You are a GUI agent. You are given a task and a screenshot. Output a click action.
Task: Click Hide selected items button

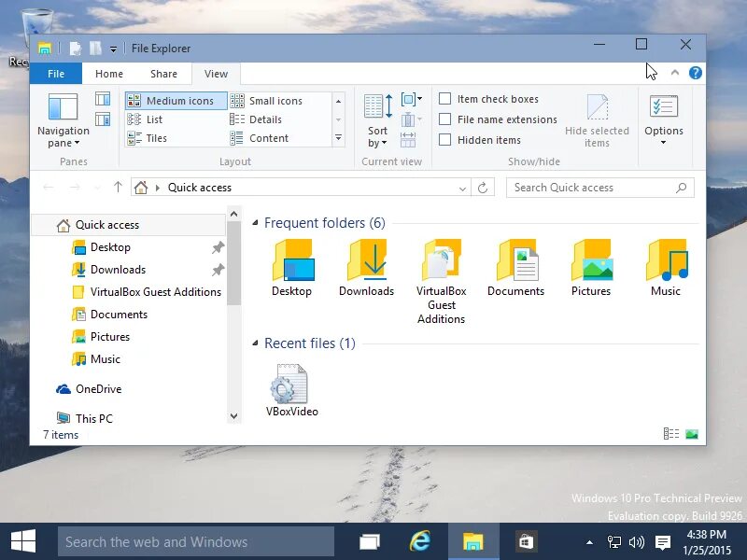pos(597,120)
